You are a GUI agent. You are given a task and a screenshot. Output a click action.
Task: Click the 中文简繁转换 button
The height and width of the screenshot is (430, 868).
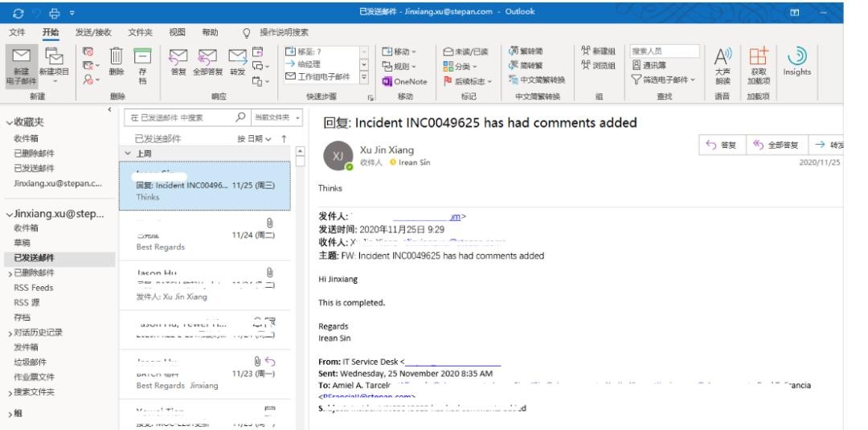coord(537,80)
